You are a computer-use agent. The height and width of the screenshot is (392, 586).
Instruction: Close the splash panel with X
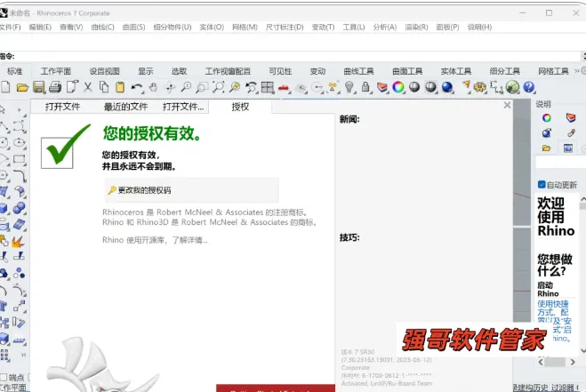coord(507,106)
